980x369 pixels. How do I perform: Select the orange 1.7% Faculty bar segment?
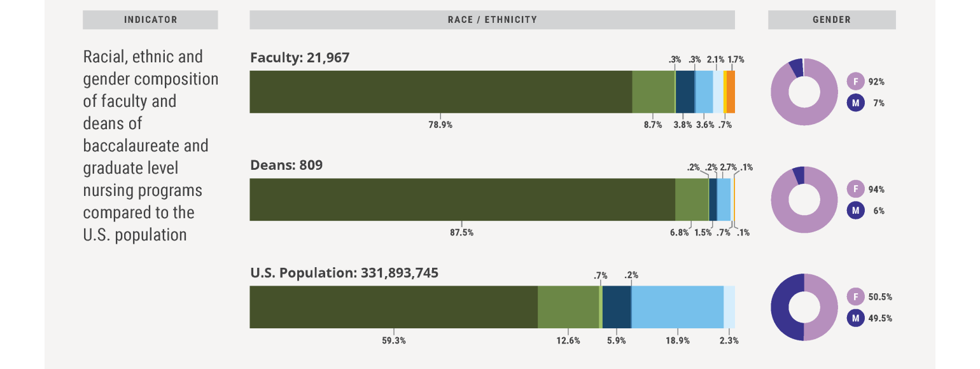[x=731, y=92]
